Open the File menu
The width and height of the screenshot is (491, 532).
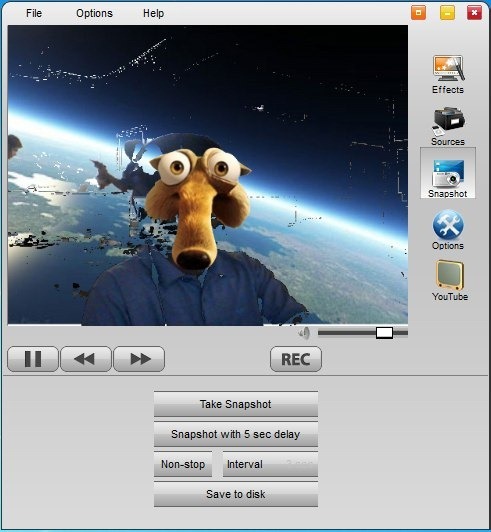click(x=34, y=13)
